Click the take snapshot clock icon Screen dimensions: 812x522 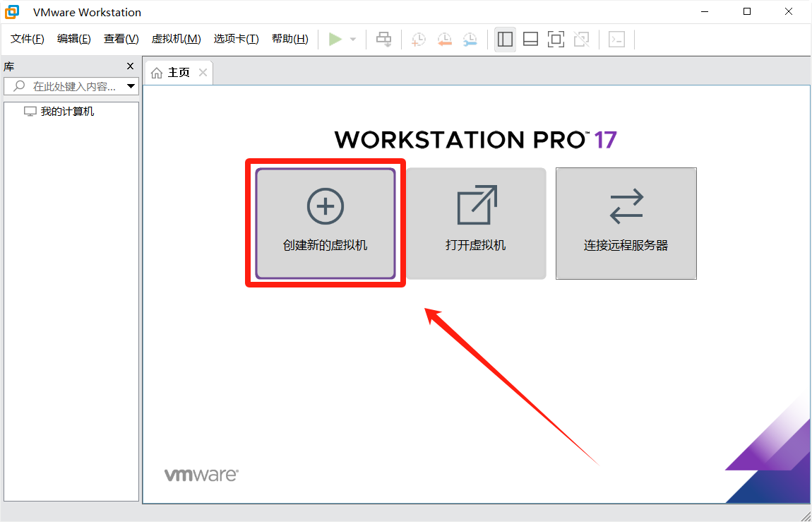419,40
